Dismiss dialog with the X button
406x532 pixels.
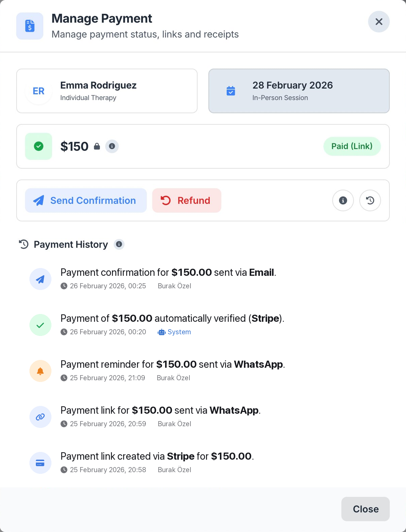pos(379,22)
